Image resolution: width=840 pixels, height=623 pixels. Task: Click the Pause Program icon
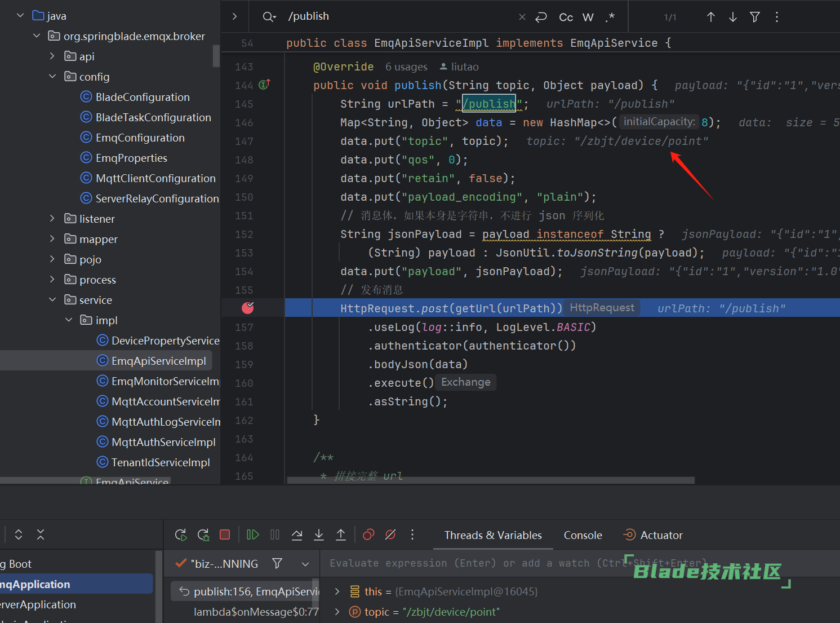[275, 534]
